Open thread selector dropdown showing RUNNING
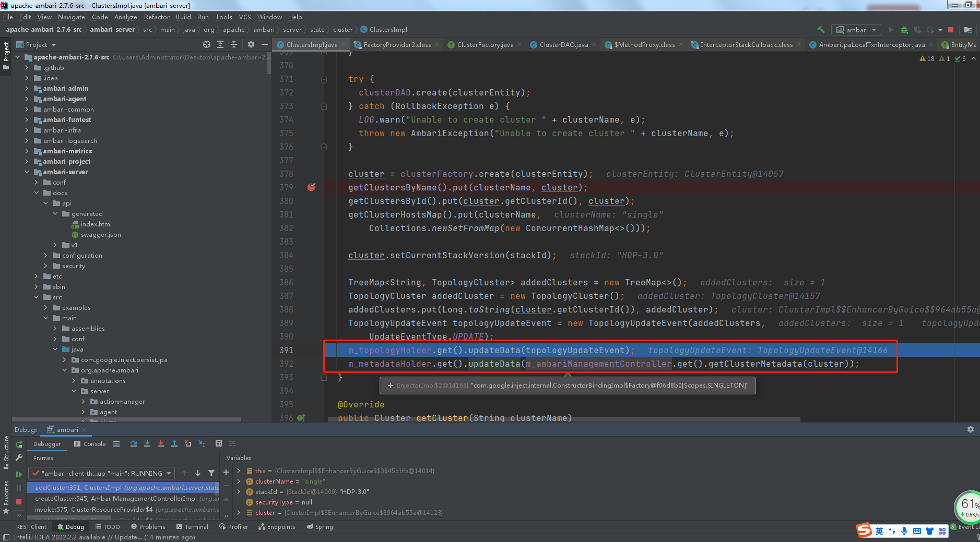Screen dimensions: 980x542 102,473
